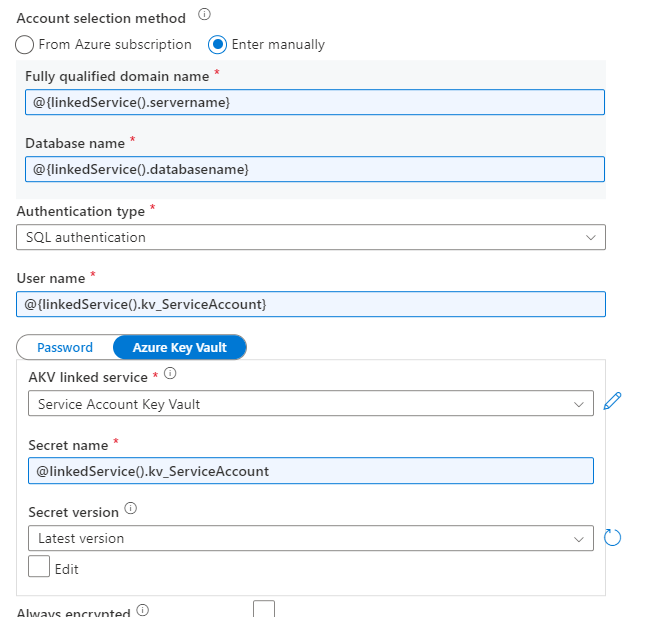Screen dimensions: 650x617
Task: Refresh the secret version list
Action: click(x=613, y=537)
